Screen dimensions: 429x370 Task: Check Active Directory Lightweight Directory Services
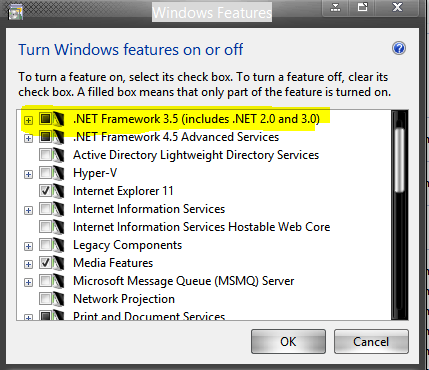[45, 155]
